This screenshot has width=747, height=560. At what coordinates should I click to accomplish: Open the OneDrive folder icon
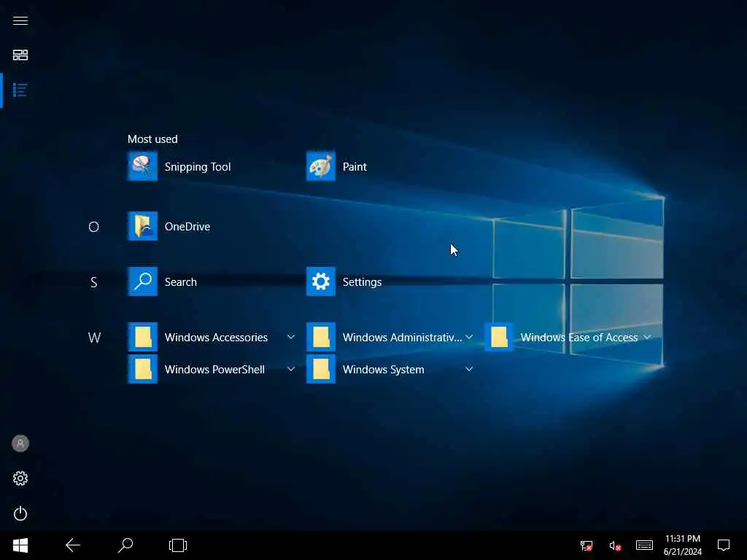pyautogui.click(x=142, y=226)
